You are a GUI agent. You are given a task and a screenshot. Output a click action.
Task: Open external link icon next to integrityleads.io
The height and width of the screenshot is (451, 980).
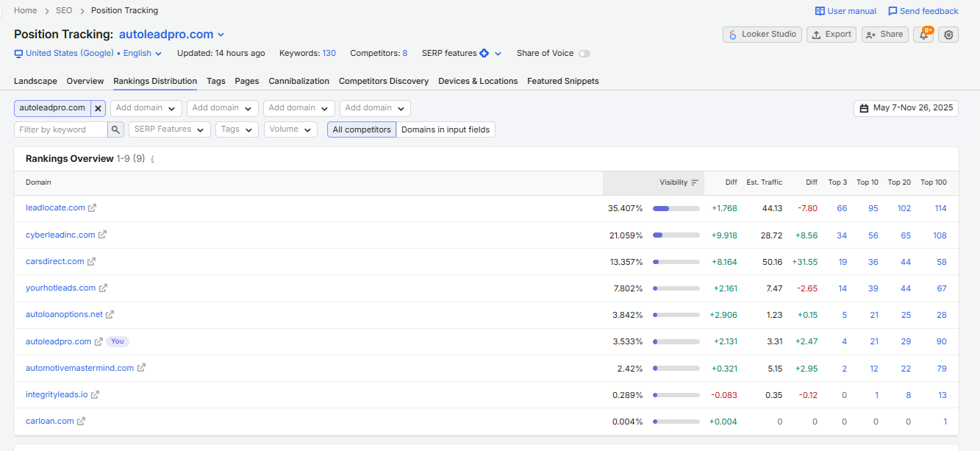coord(95,394)
